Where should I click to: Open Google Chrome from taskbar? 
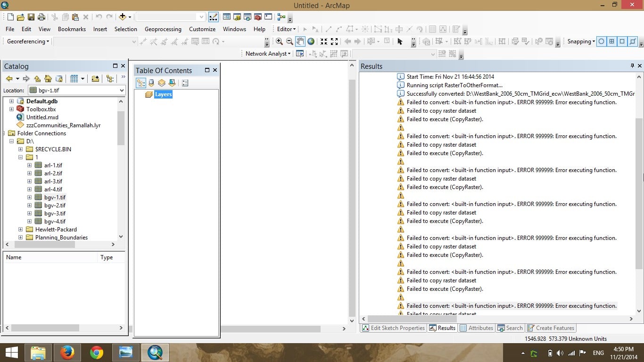pos(97,353)
